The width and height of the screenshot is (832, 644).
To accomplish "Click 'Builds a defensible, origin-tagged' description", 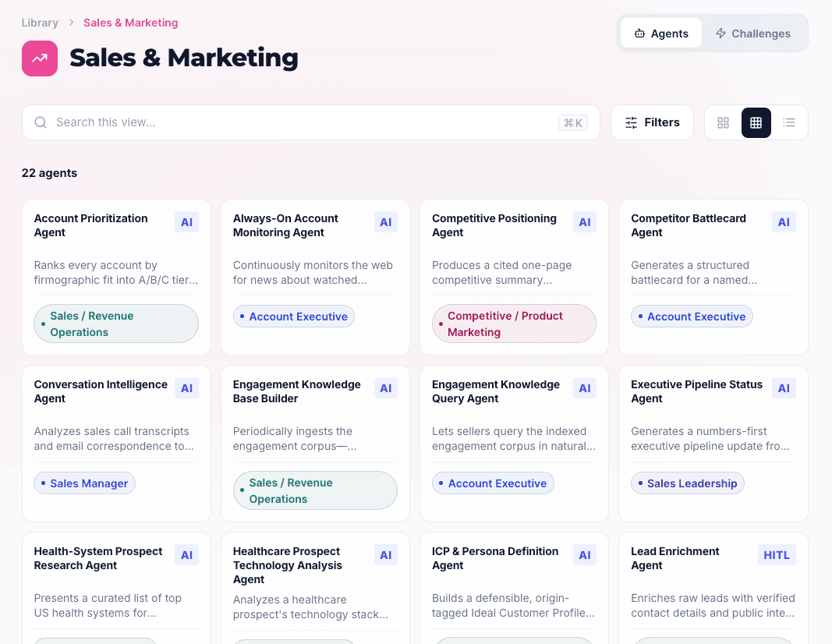I will point(514,606).
